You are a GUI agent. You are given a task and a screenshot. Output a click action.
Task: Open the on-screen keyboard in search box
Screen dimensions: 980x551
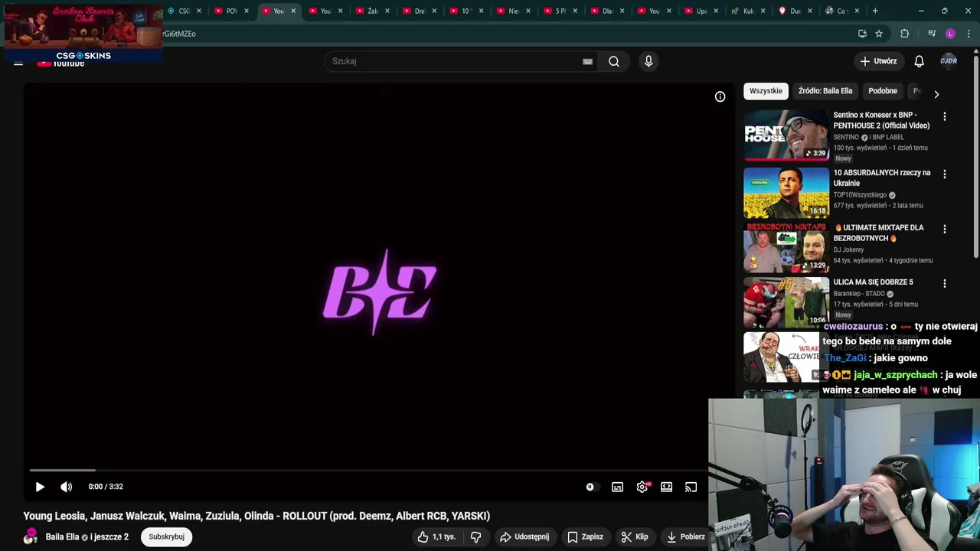[x=587, y=61]
